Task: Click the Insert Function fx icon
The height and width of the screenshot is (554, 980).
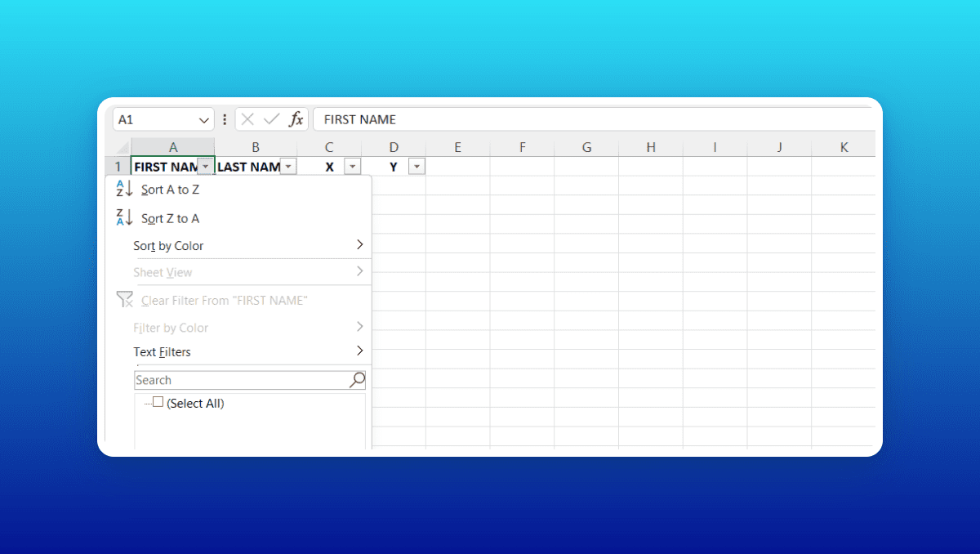Action: [x=296, y=118]
